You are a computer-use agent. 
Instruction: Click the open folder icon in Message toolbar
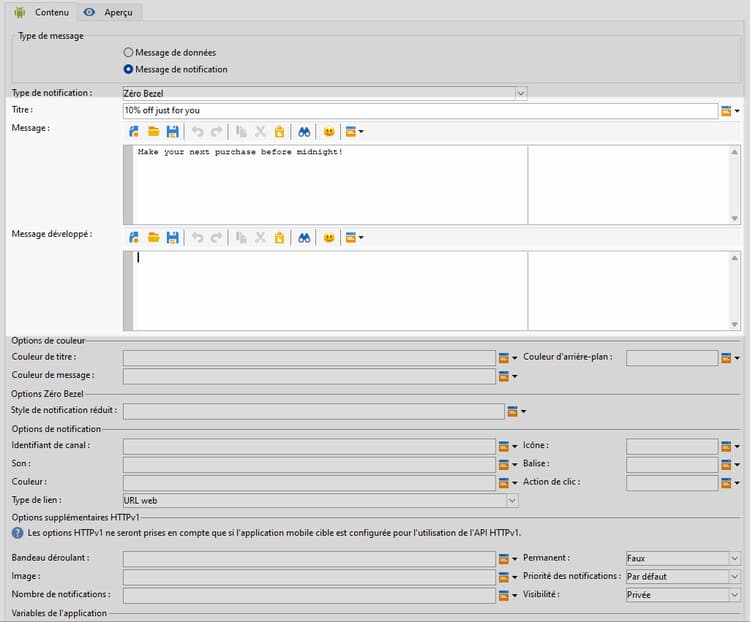(x=153, y=132)
